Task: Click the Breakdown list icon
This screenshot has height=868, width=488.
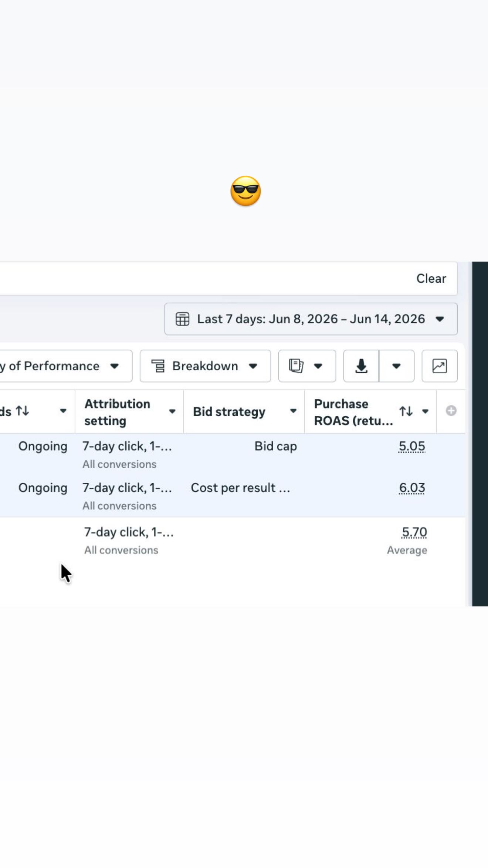Action: coord(158,366)
